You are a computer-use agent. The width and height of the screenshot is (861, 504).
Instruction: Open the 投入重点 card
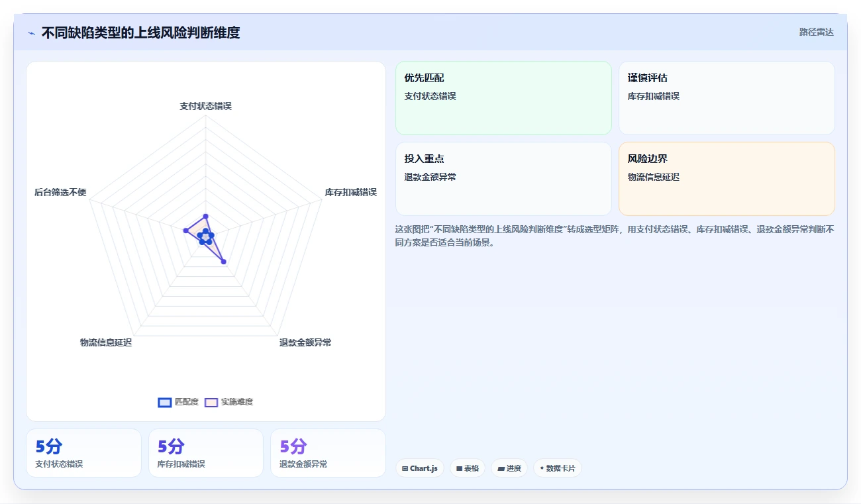[x=503, y=179]
